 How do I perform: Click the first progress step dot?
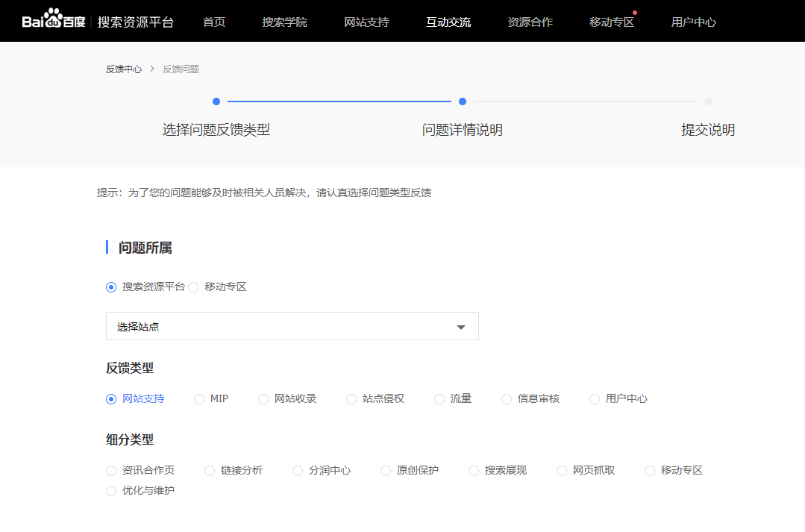click(216, 101)
